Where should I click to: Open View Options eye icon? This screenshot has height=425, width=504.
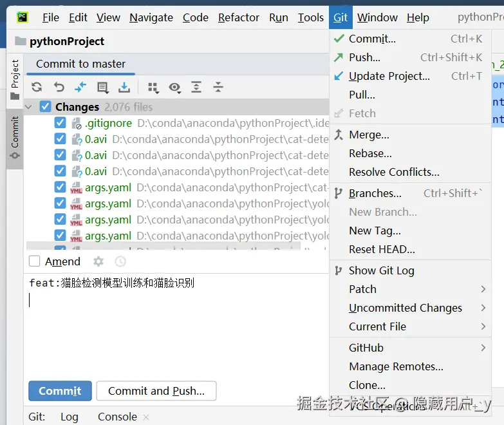pos(175,88)
